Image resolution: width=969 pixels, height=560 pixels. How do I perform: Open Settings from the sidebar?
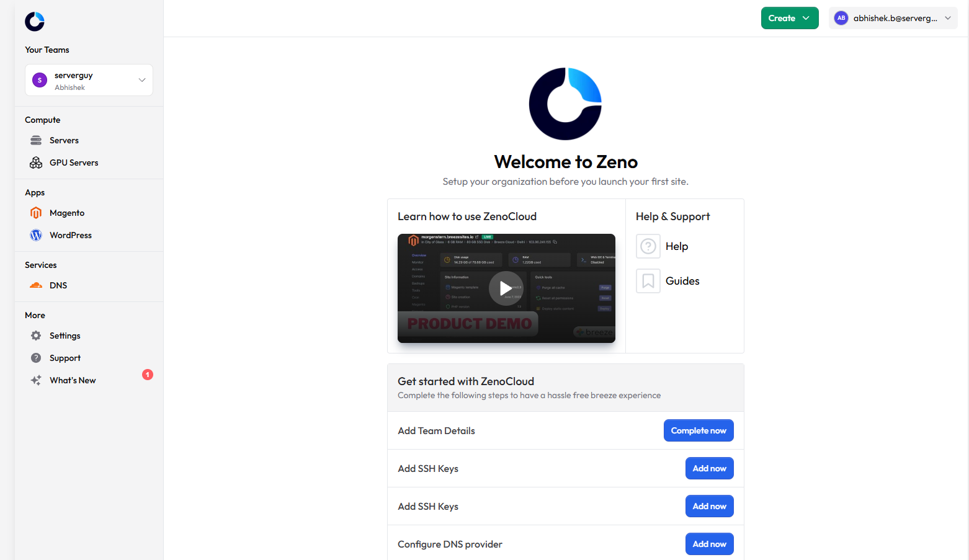click(x=37, y=336)
